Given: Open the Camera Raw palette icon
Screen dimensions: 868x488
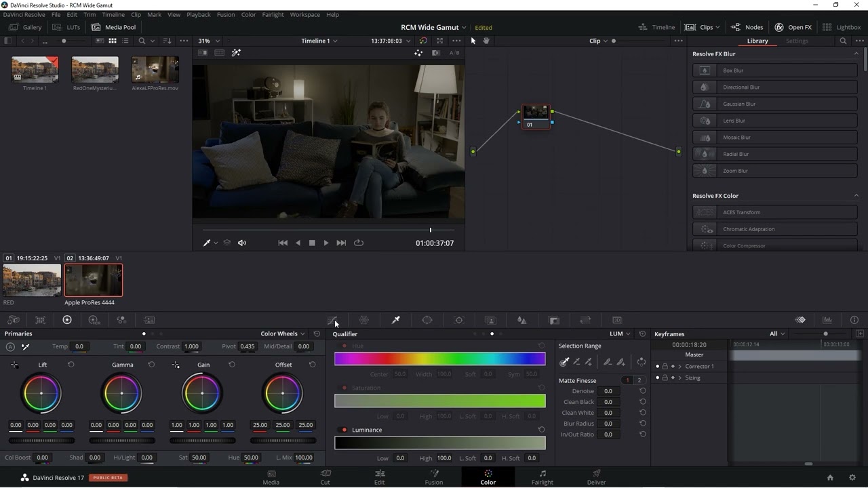Looking at the screenshot, I should click(x=14, y=320).
